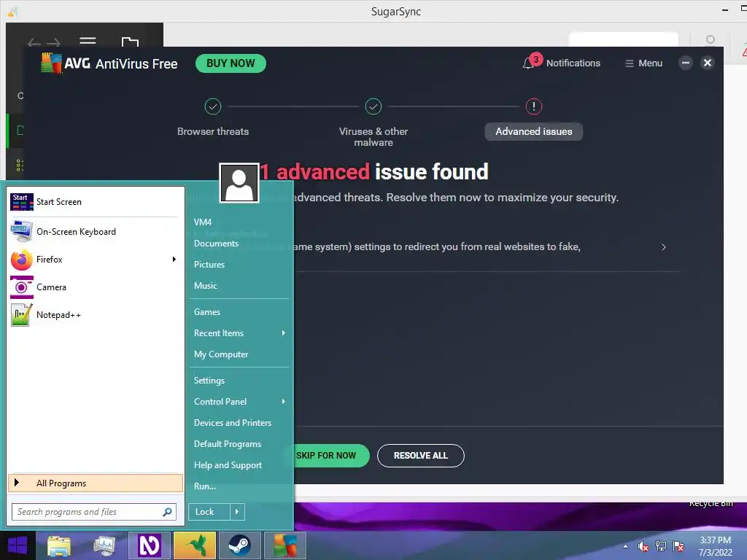Viewport: 747px width, 560px height.
Task: Click the muted volume tray icon
Action: 643,546
